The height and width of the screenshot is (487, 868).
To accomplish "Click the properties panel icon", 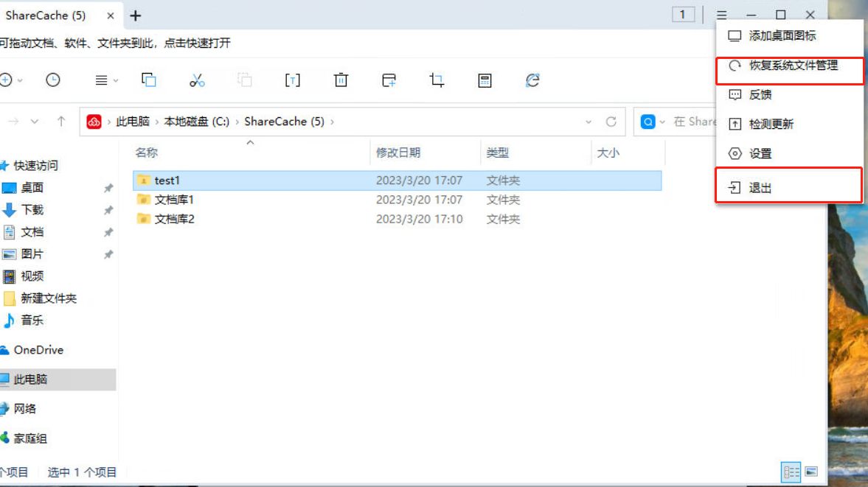I will [x=485, y=81].
